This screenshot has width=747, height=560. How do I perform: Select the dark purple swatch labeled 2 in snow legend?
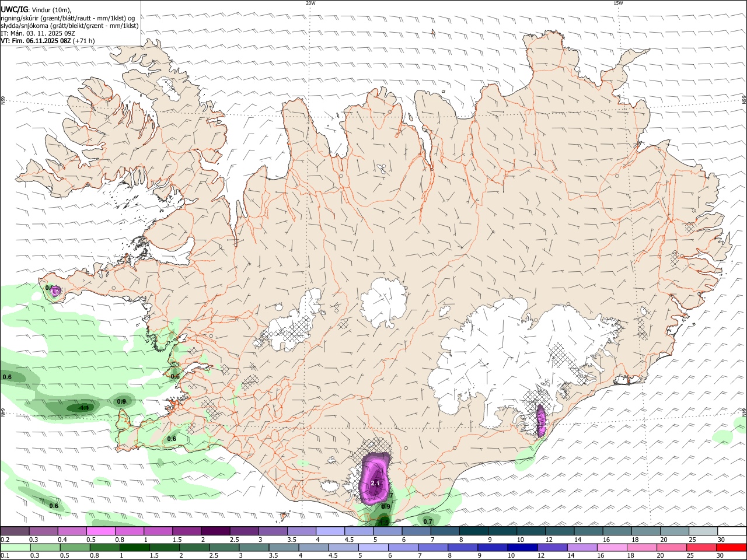coord(215,531)
